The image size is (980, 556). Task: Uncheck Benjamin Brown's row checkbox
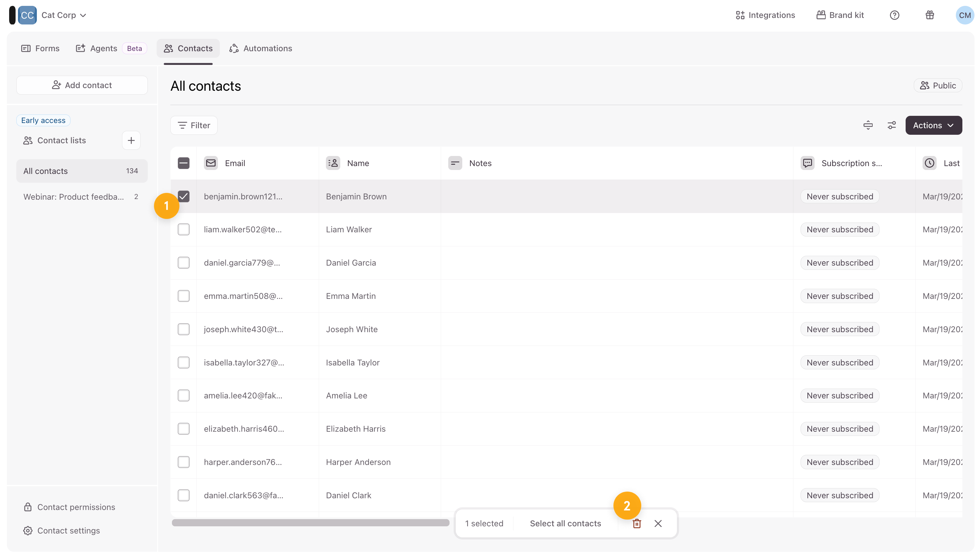click(x=184, y=196)
